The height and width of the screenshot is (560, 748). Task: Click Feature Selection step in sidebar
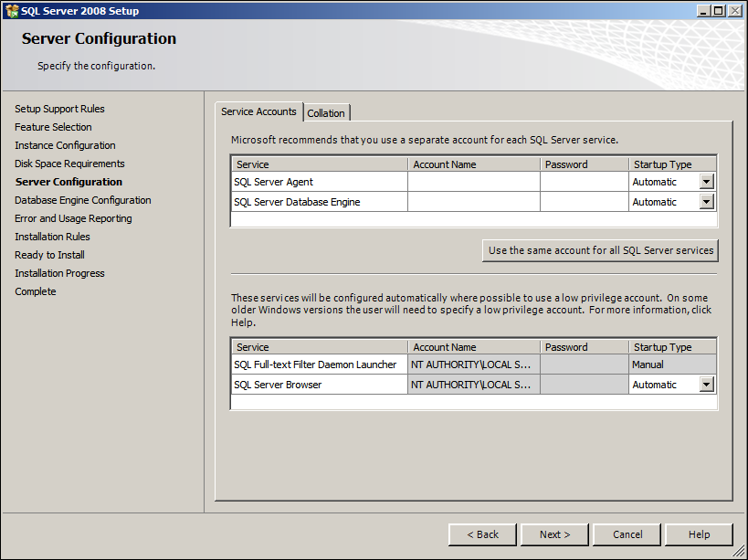click(53, 127)
